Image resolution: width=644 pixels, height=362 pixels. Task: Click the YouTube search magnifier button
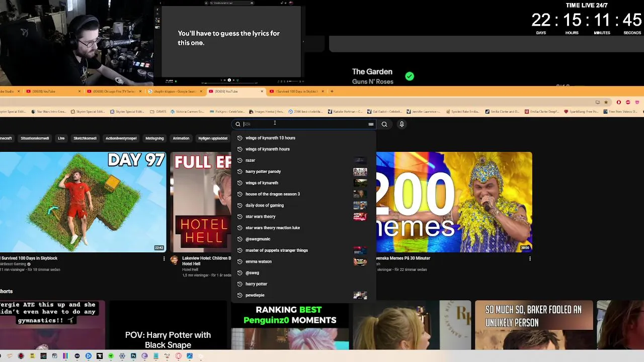pyautogui.click(x=384, y=124)
